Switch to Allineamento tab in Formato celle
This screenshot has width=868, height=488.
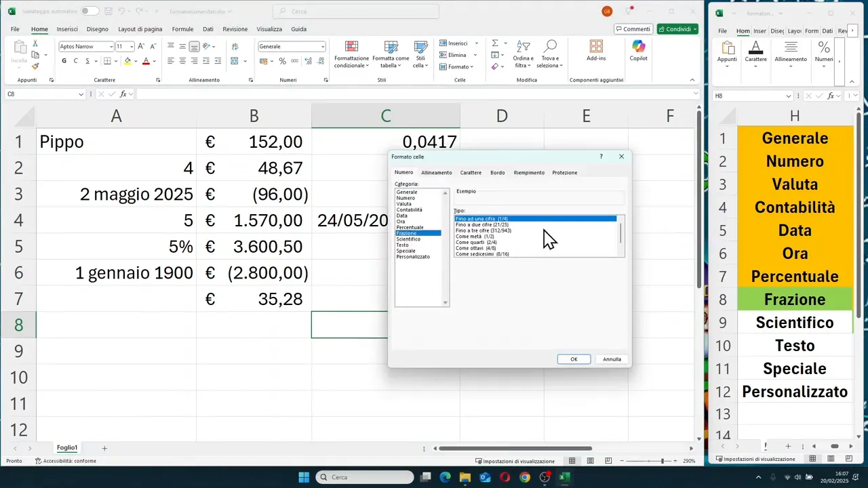(437, 173)
